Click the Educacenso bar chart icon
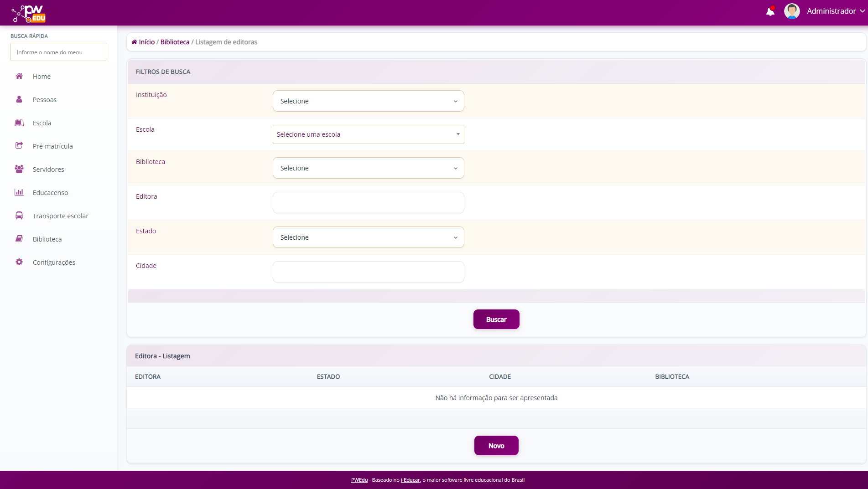This screenshot has height=489, width=868. tap(19, 192)
